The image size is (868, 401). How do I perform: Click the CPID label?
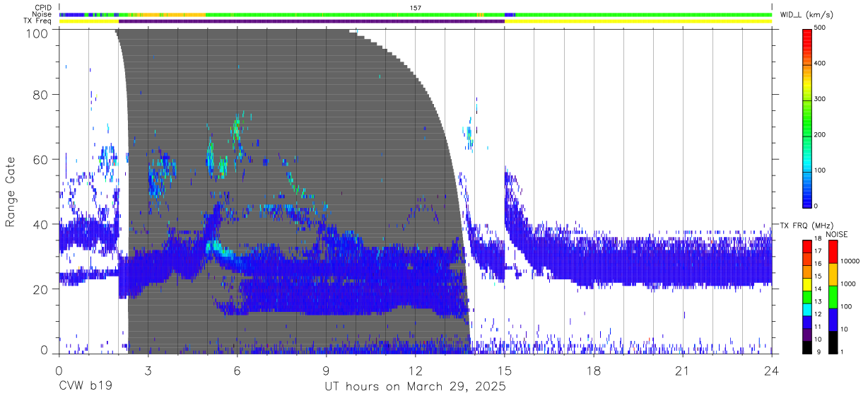click(x=42, y=8)
